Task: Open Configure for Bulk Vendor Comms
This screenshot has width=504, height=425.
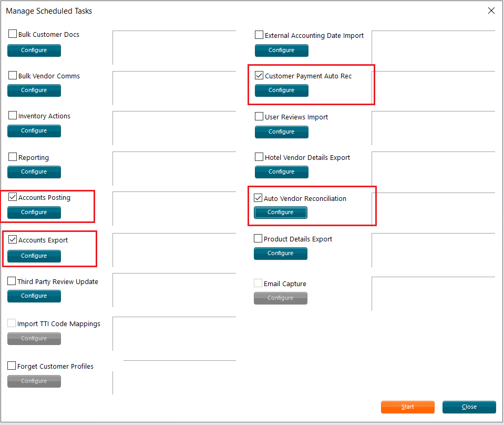Action: click(34, 90)
